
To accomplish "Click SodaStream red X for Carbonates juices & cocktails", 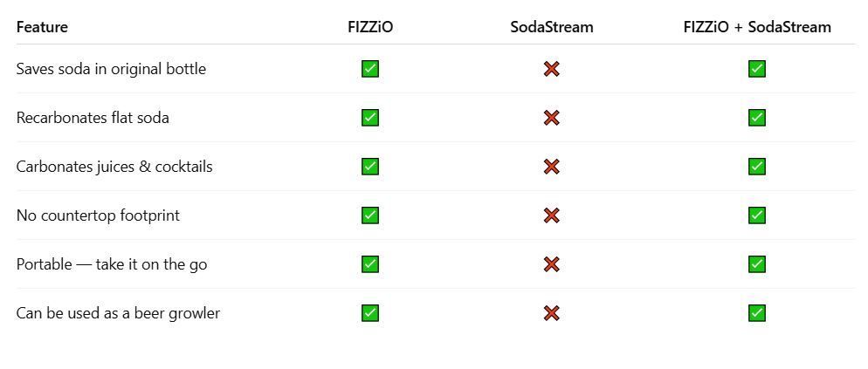I will click(x=551, y=167).
